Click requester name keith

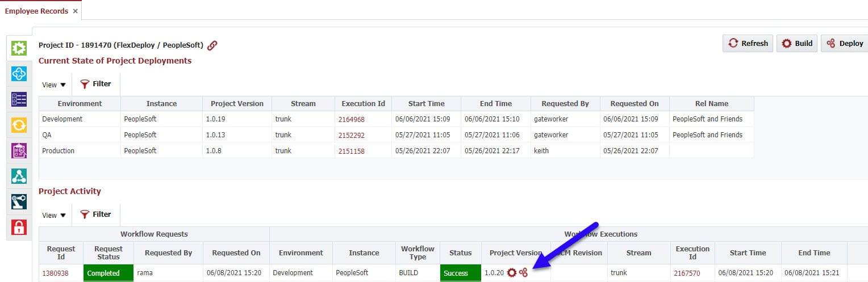point(542,151)
